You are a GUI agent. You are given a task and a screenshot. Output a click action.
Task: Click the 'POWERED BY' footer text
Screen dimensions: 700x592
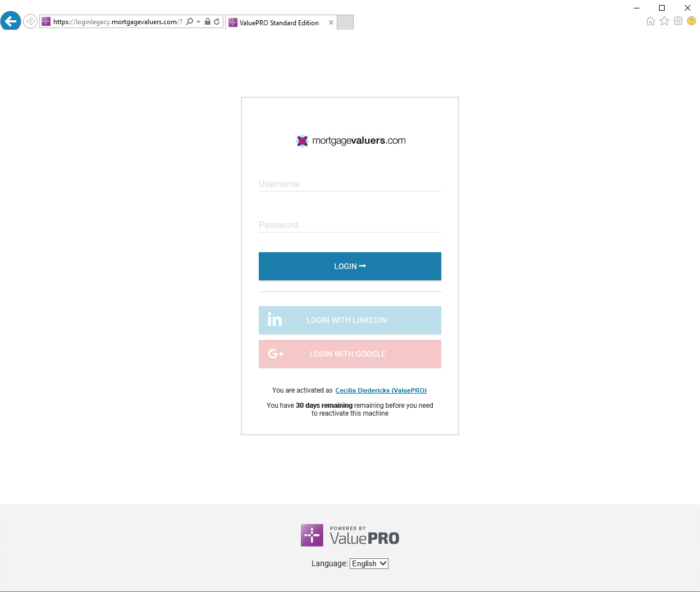(x=347, y=529)
